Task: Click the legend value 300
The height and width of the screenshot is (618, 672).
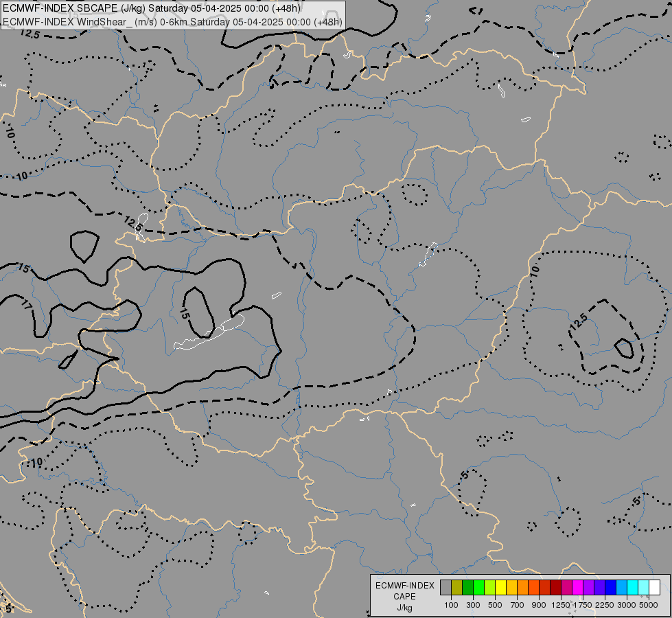Action: click(473, 605)
